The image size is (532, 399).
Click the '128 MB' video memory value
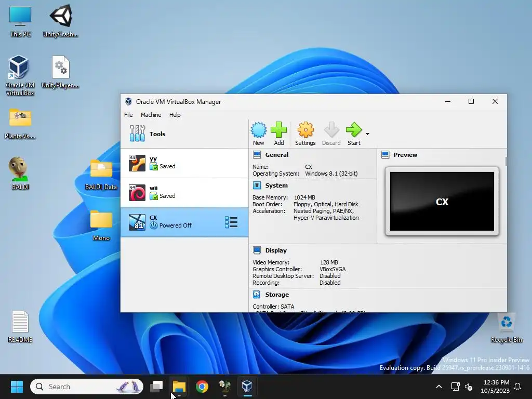point(329,262)
